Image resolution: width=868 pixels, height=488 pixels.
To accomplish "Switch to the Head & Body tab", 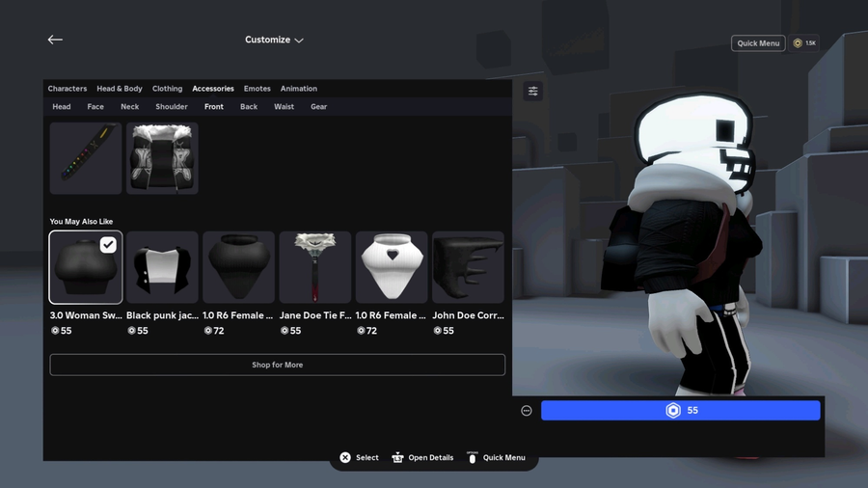I will click(119, 89).
